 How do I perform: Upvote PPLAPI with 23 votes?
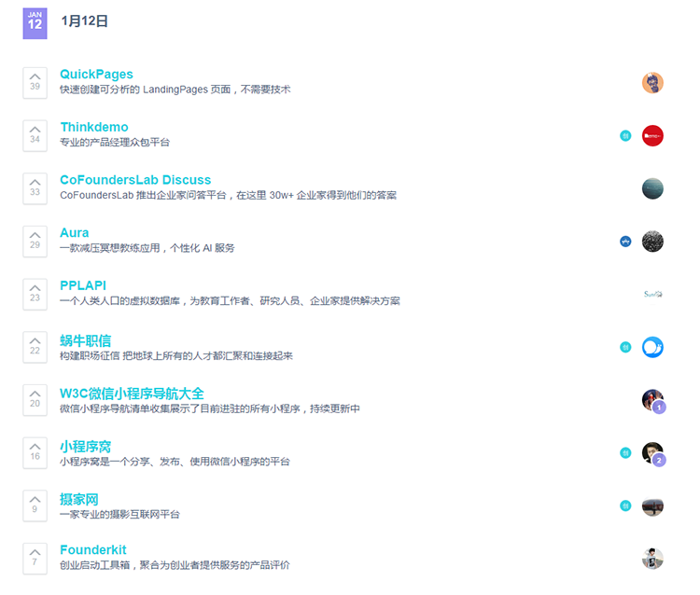tap(35, 294)
